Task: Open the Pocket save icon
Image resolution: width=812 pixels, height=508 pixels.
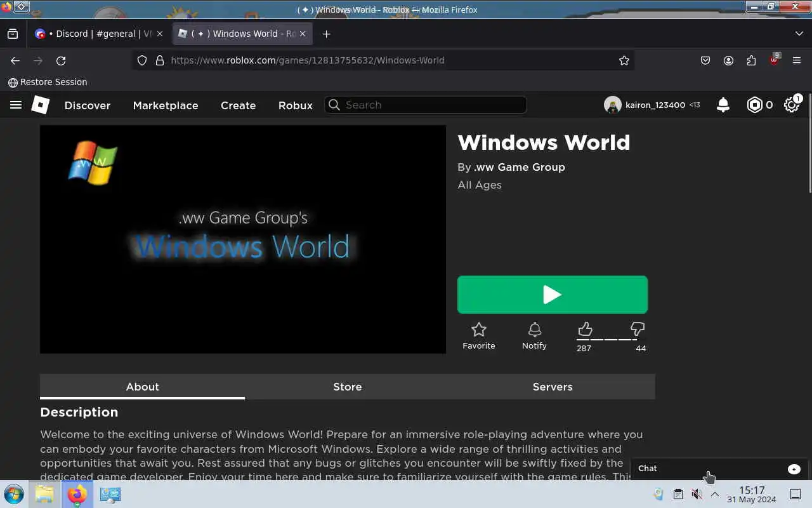Action: tap(705, 60)
